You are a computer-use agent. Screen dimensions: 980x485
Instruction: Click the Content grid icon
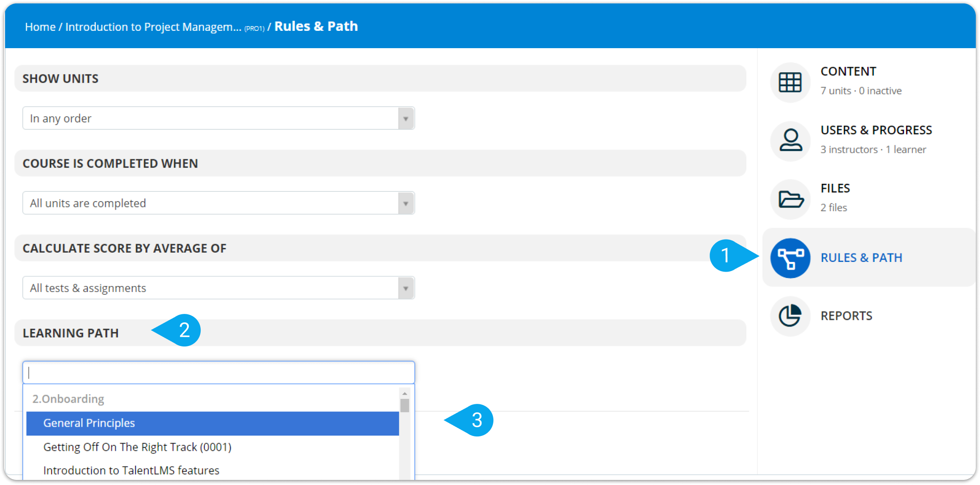click(790, 82)
